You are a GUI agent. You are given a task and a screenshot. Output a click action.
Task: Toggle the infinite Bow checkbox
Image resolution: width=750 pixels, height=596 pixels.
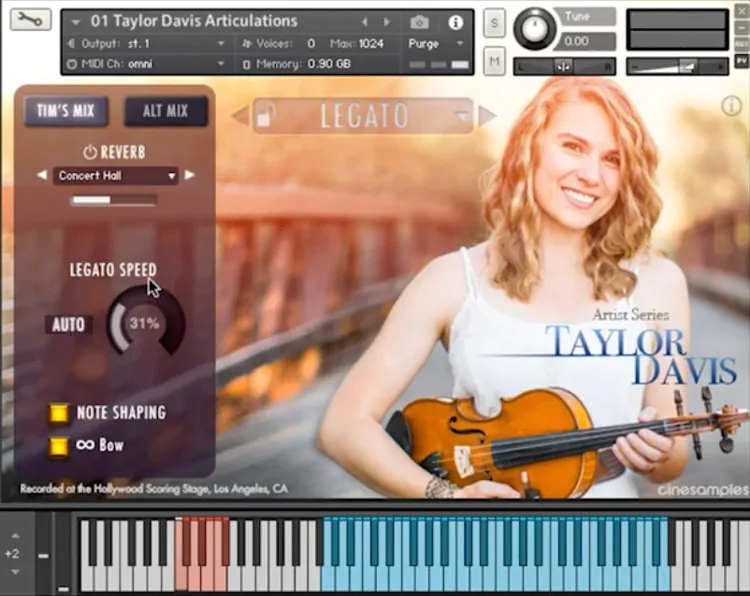point(59,445)
